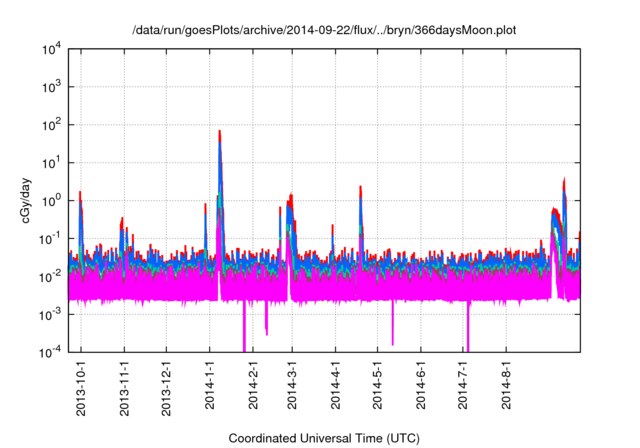Click the 2014-1-1 date tick label
This screenshot has height=448, width=640.
(209, 386)
